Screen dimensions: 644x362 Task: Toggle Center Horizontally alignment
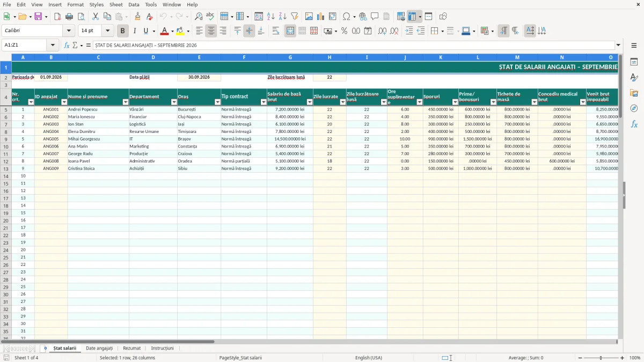(x=211, y=31)
